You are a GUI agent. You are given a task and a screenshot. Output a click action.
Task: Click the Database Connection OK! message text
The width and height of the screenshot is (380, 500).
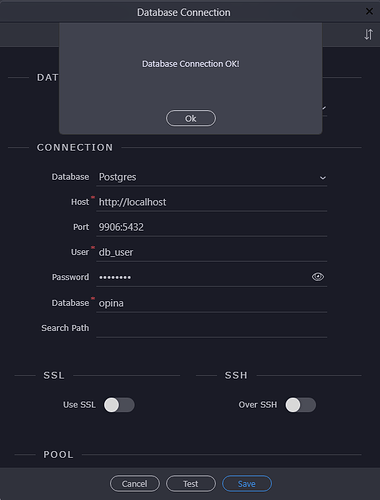click(x=191, y=64)
